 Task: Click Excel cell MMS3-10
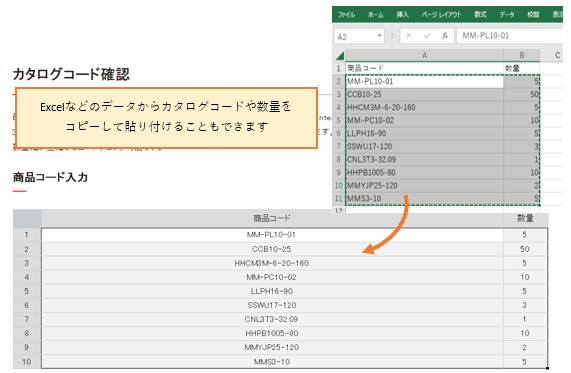pos(424,199)
